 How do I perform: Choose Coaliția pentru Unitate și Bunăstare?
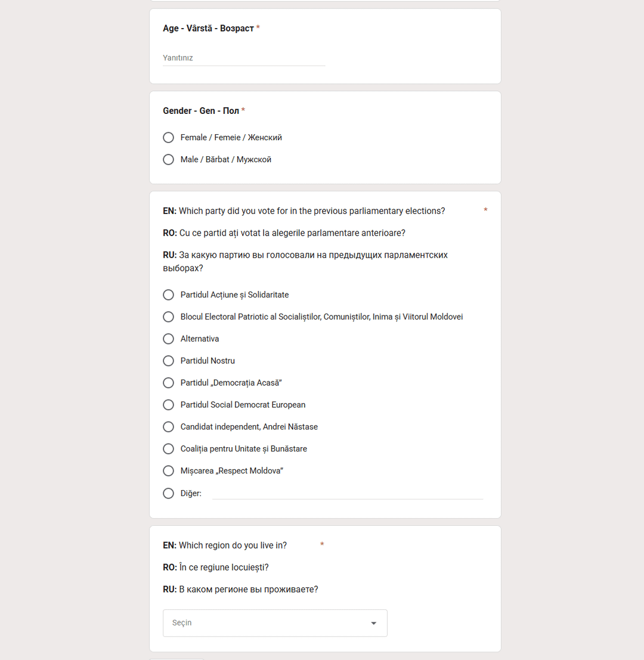(x=168, y=449)
